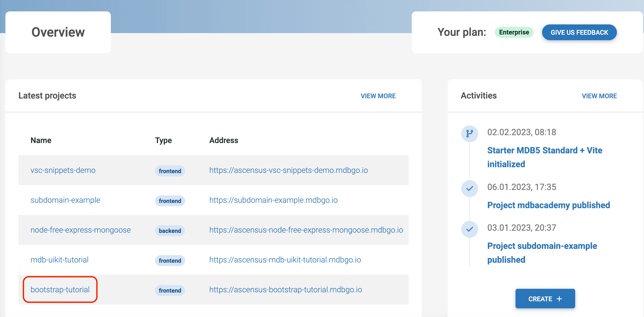644x317 pixels.
Task: Click the checkmark icon beside mdbacademy published
Action: click(x=469, y=188)
